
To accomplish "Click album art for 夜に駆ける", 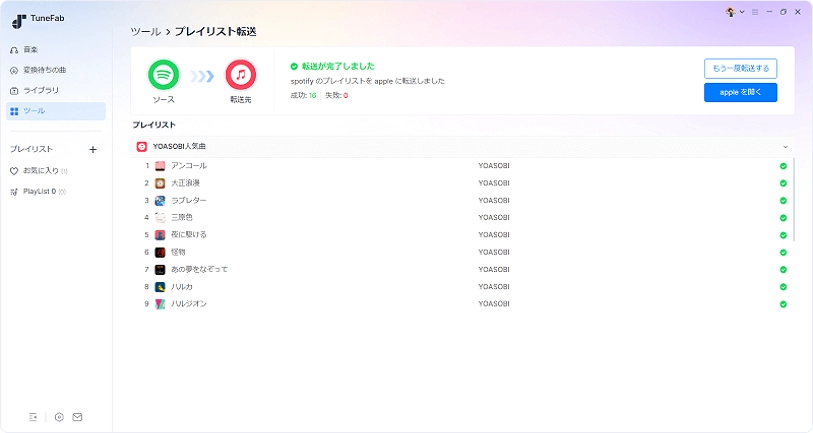I will [160, 235].
